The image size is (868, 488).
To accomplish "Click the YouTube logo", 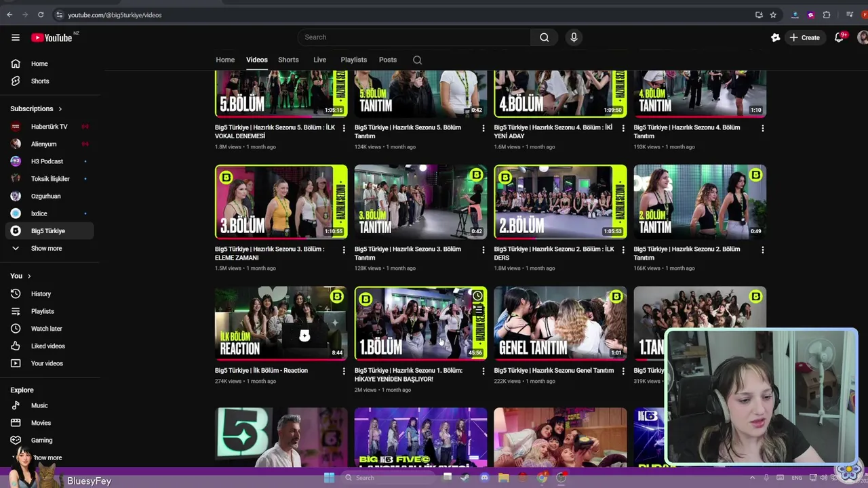I will coord(52,38).
